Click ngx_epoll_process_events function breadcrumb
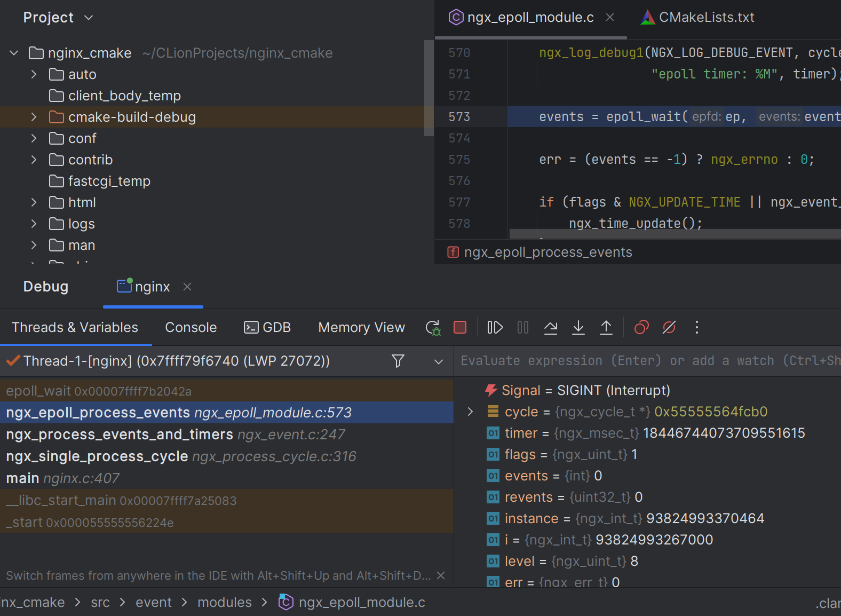 tap(539, 252)
